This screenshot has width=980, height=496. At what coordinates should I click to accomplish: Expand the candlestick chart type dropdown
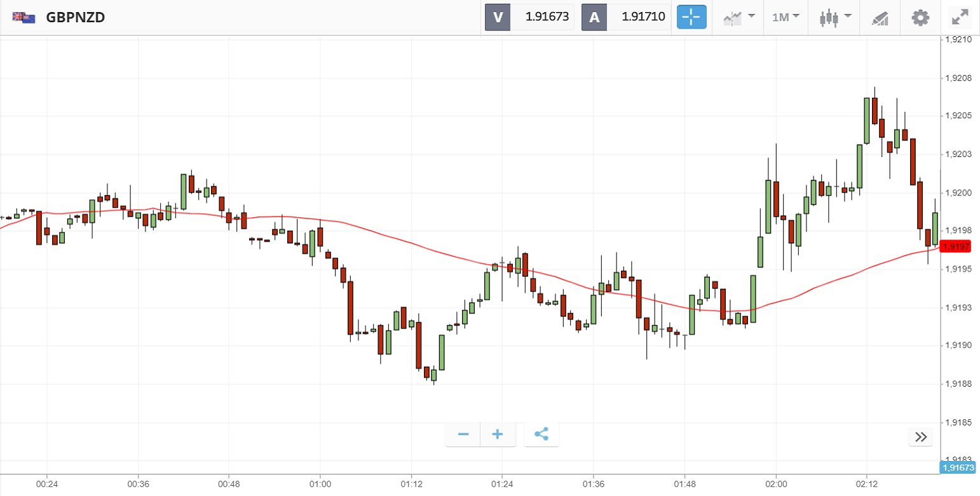834,17
